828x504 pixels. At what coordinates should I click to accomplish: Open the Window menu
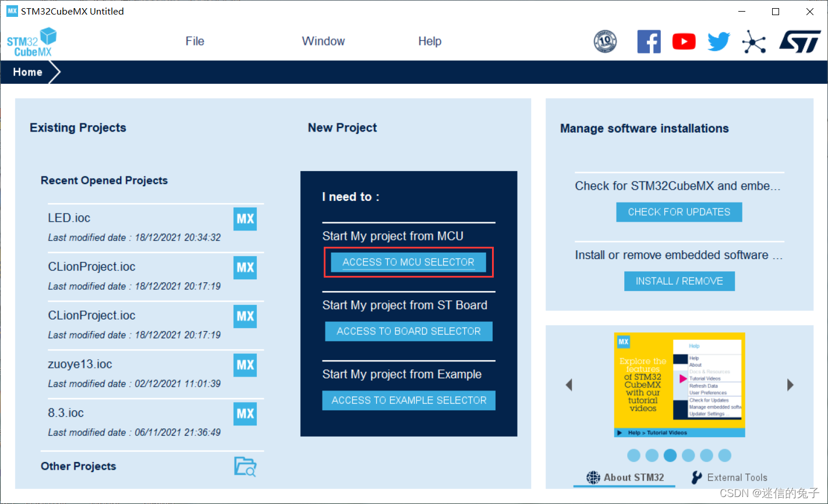pyautogui.click(x=323, y=41)
